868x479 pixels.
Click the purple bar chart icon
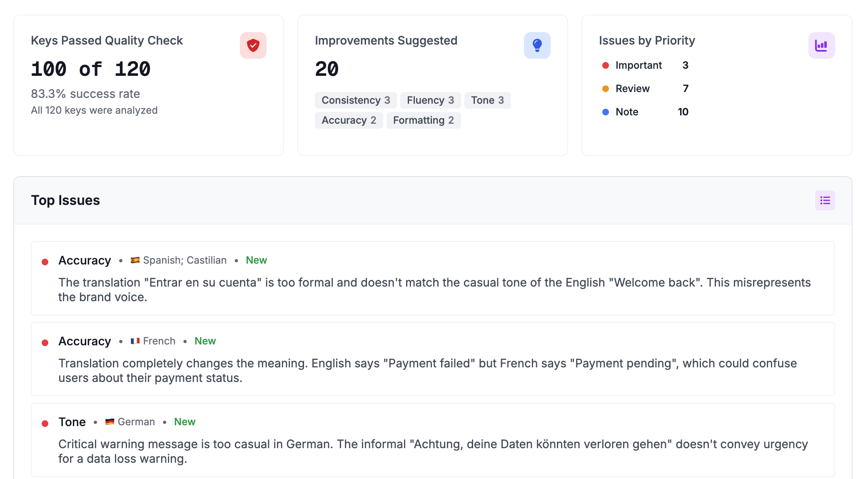pos(821,45)
